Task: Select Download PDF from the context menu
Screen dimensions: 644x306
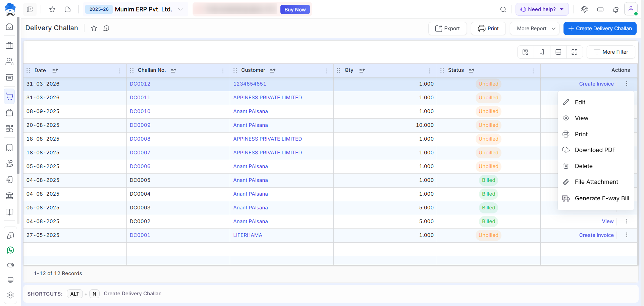Action: click(595, 150)
